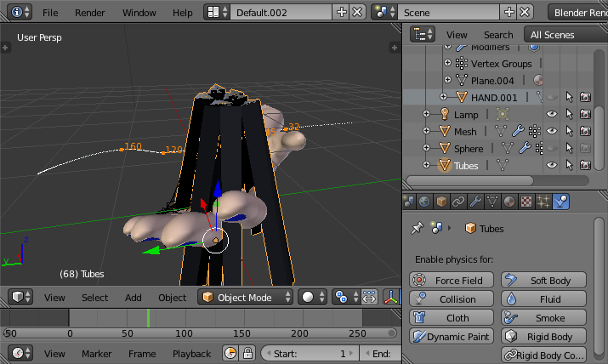Delete the active Scene with its X button
The width and height of the screenshot is (608, 364).
(525, 13)
